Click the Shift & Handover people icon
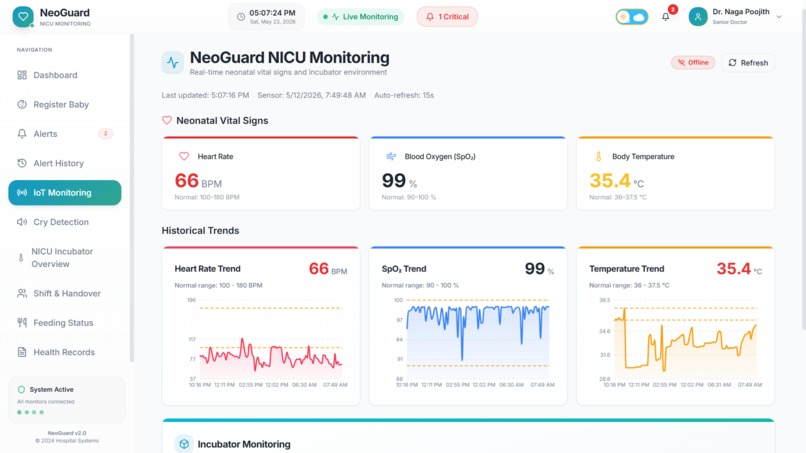The height and width of the screenshot is (453, 806). pyautogui.click(x=22, y=294)
